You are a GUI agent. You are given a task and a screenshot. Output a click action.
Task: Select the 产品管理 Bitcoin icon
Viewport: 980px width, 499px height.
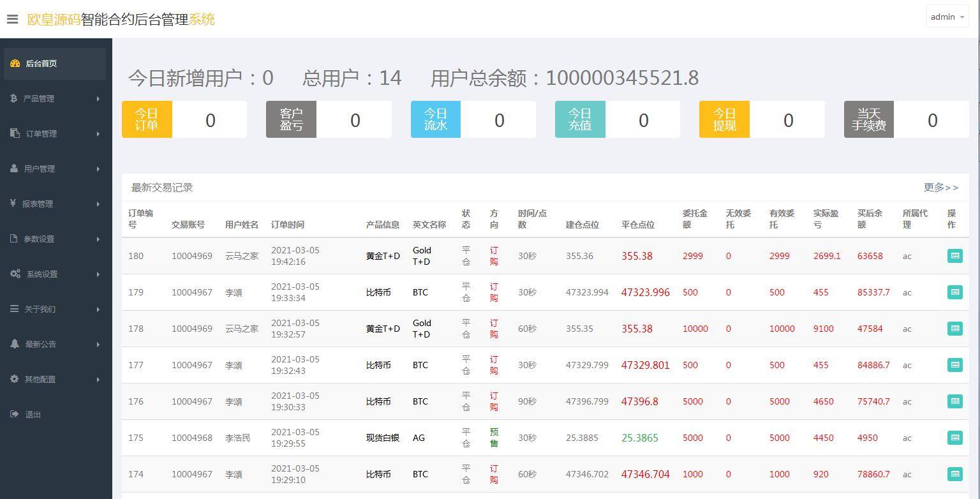coord(13,98)
